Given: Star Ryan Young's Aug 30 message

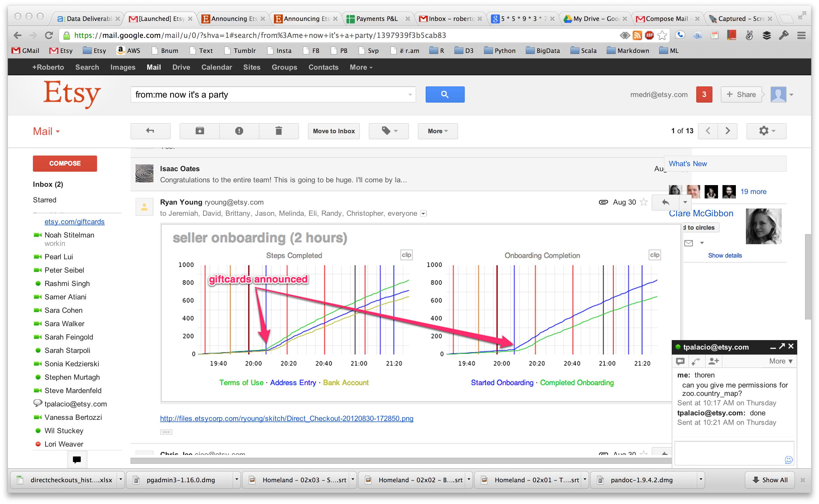Looking at the screenshot, I should (x=644, y=202).
